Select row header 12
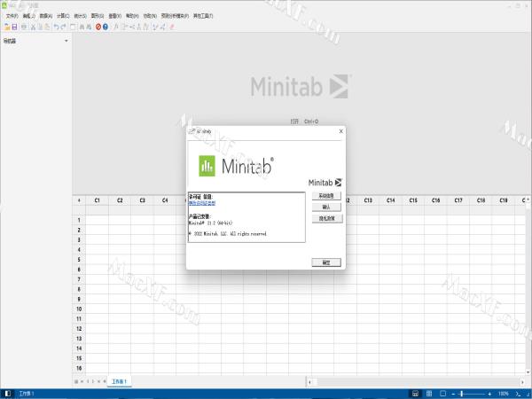 [x=79, y=328]
